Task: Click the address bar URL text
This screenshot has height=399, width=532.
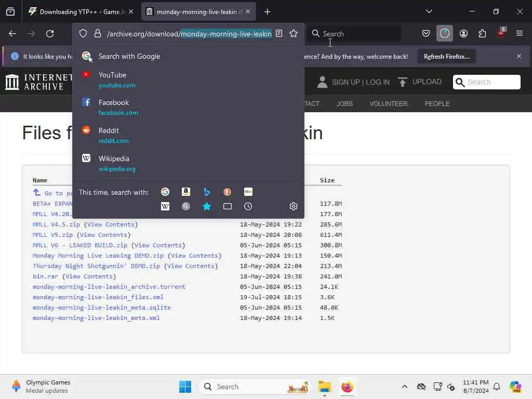Action: 189,34
